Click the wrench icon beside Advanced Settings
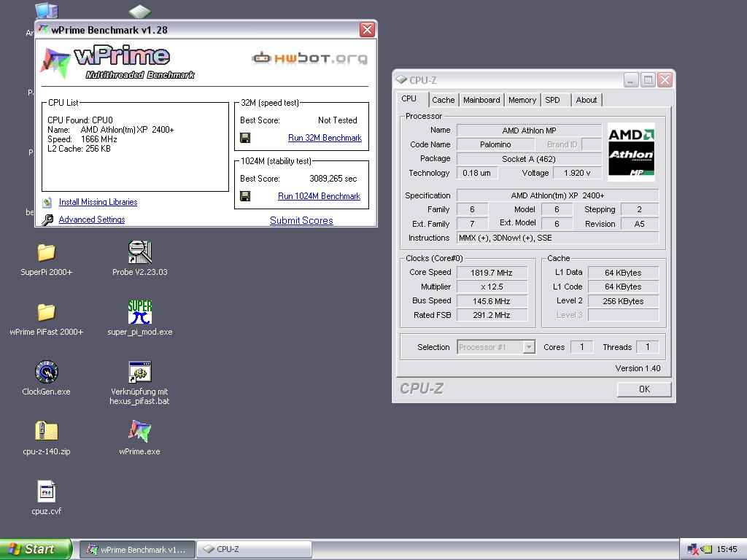The height and width of the screenshot is (560, 747). pos(47,219)
